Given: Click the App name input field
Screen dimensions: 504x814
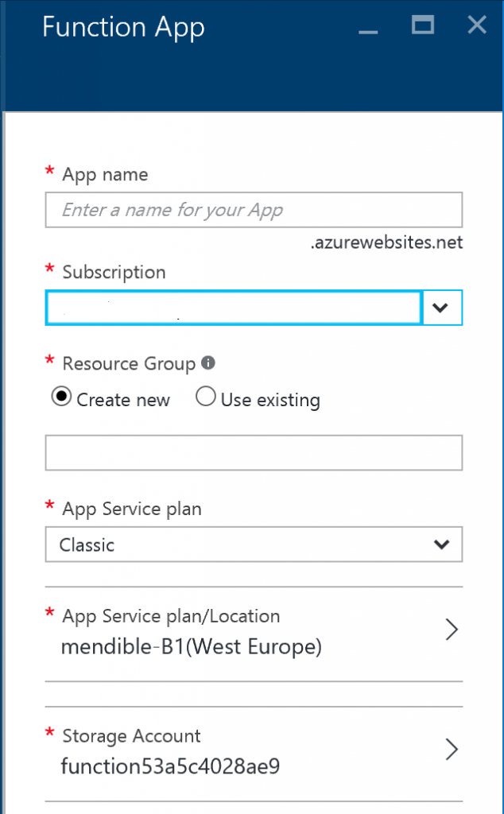Looking at the screenshot, I should (x=254, y=209).
